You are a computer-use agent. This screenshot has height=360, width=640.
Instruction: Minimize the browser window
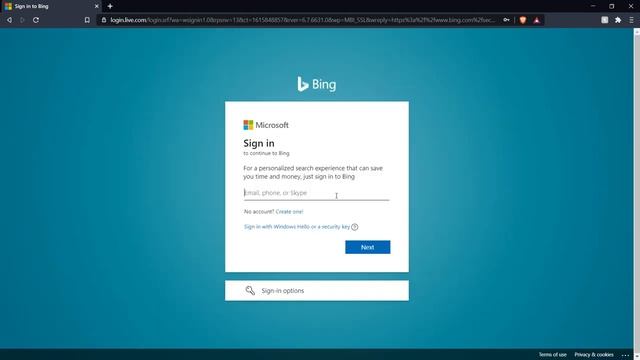click(593, 6)
